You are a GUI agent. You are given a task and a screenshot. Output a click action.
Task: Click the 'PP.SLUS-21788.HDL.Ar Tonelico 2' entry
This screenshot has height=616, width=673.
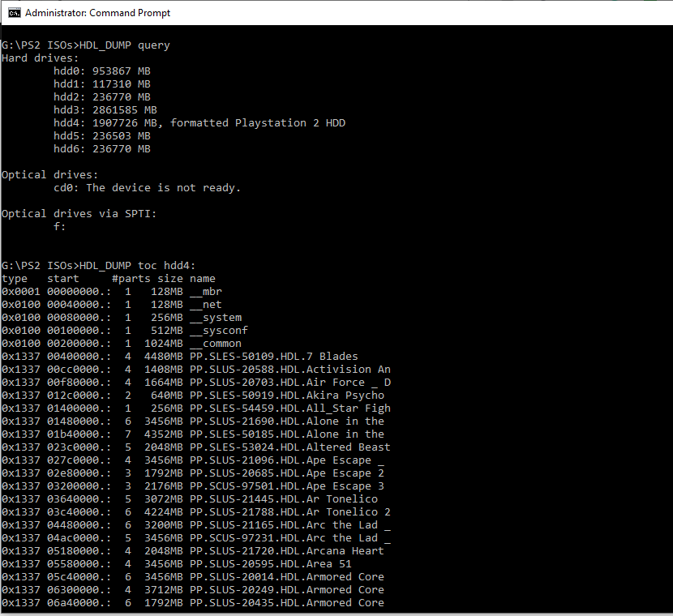pyautogui.click(x=290, y=511)
